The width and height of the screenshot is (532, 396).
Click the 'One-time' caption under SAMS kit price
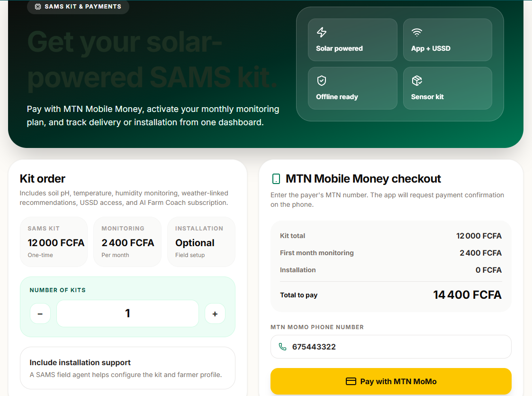tap(40, 255)
